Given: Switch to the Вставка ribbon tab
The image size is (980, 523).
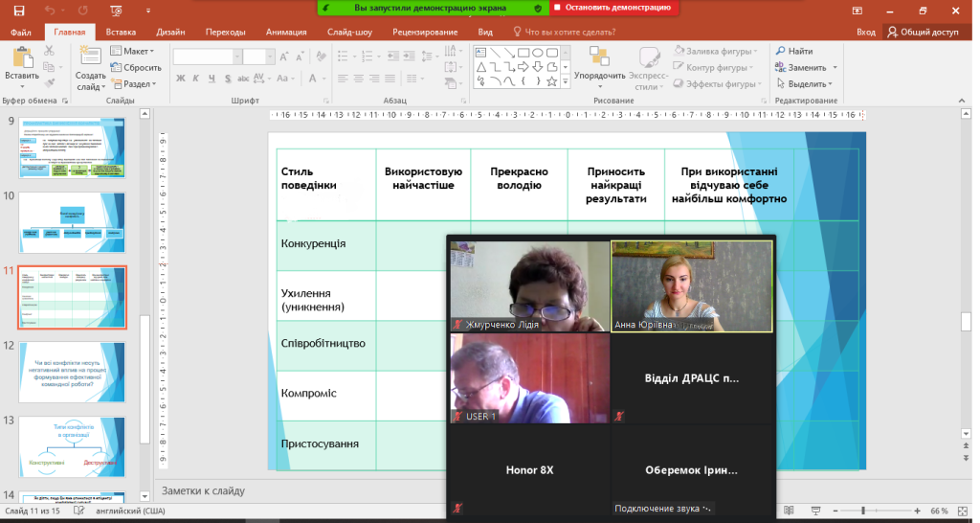Looking at the screenshot, I should [121, 32].
